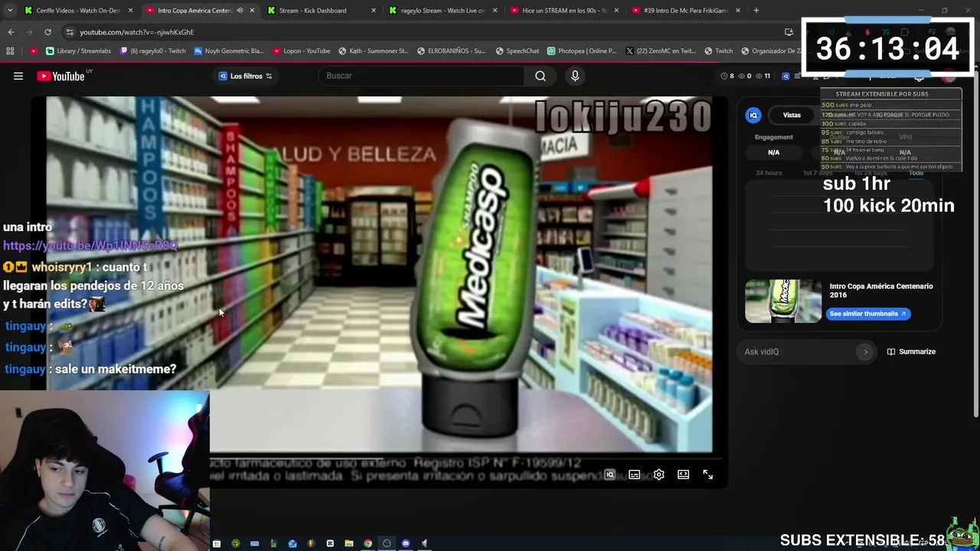
Task: Open File Explorer from the taskbar
Action: point(349,543)
